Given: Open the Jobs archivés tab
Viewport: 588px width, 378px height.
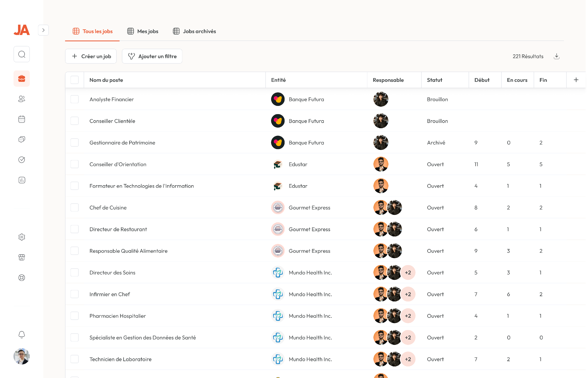Looking at the screenshot, I should (x=194, y=31).
